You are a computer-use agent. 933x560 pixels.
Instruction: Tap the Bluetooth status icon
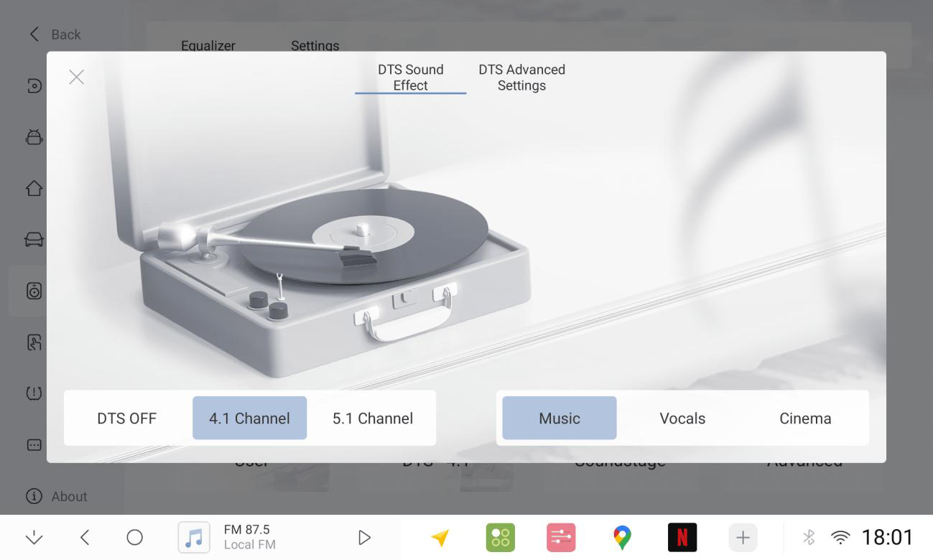[808, 537]
